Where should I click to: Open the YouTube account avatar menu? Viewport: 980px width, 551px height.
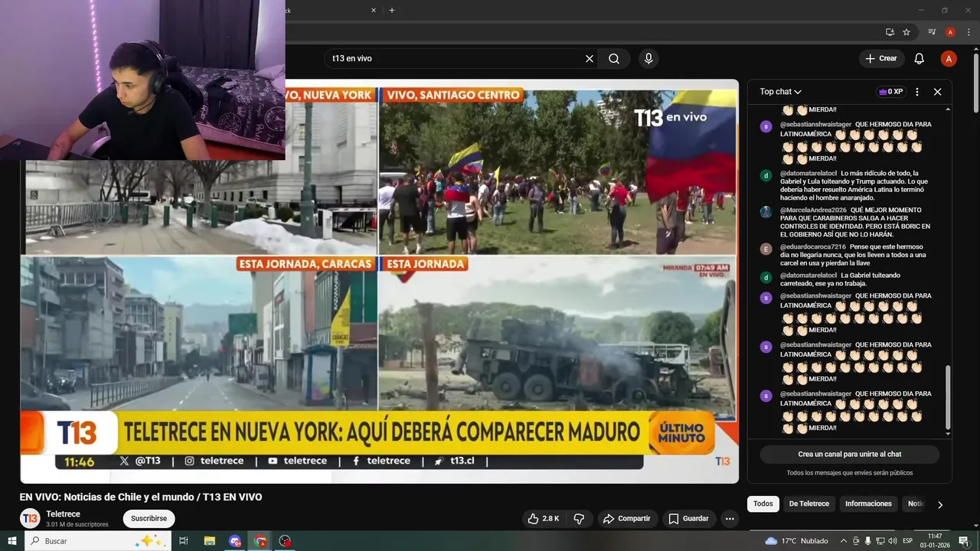click(x=949, y=59)
